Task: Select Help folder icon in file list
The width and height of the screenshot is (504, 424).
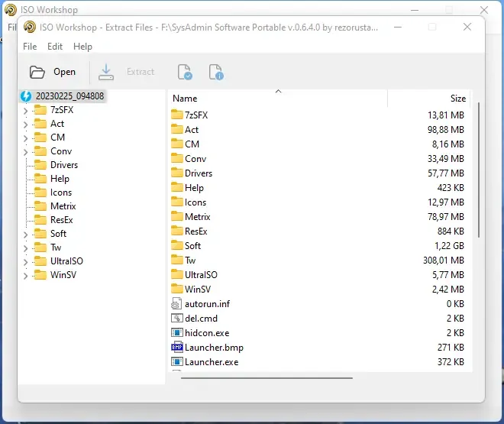Action: click(177, 186)
